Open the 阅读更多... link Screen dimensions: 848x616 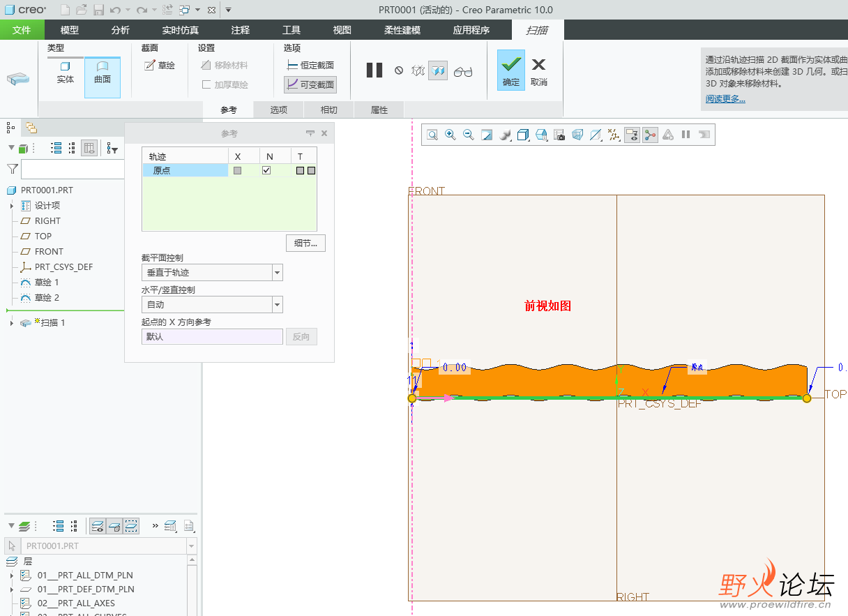click(x=725, y=99)
